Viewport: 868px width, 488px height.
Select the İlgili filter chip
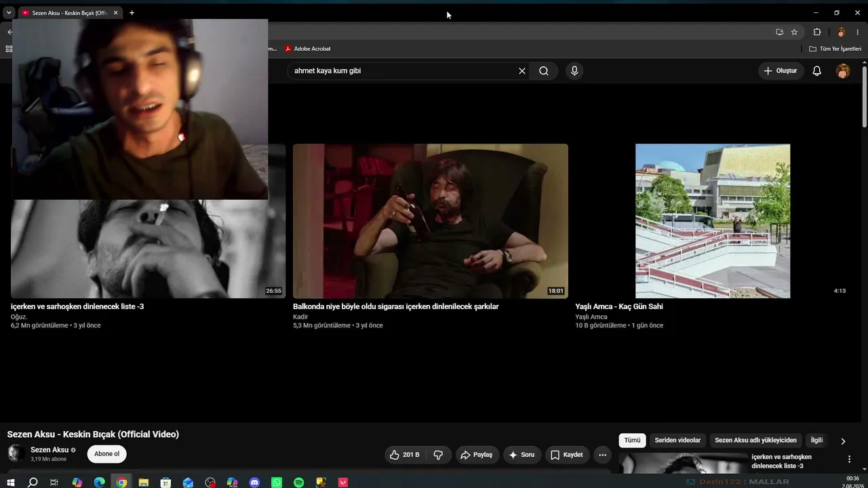pyautogui.click(x=816, y=441)
